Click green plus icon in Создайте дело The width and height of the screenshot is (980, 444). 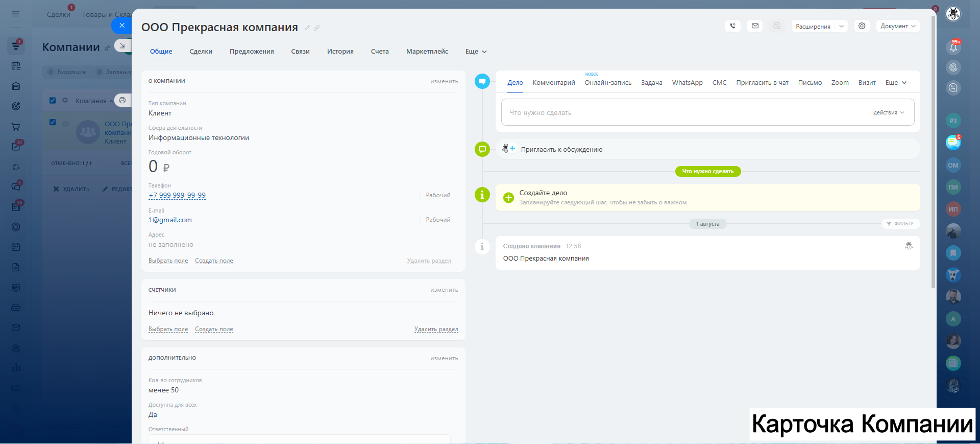tap(508, 198)
